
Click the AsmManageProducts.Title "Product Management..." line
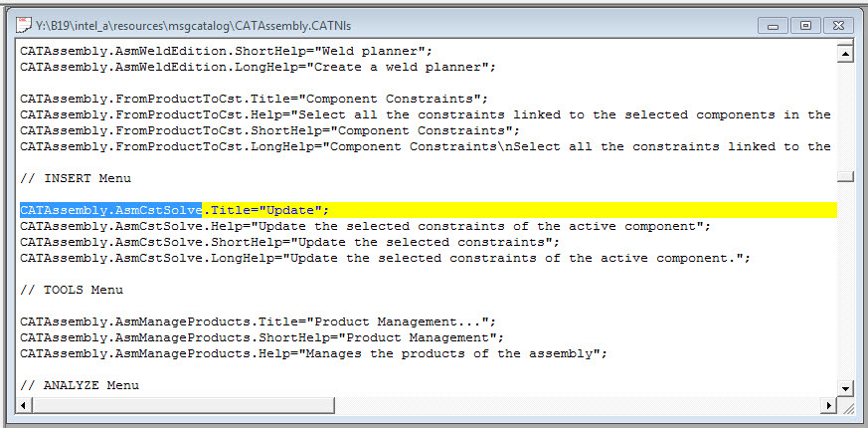coord(258,321)
